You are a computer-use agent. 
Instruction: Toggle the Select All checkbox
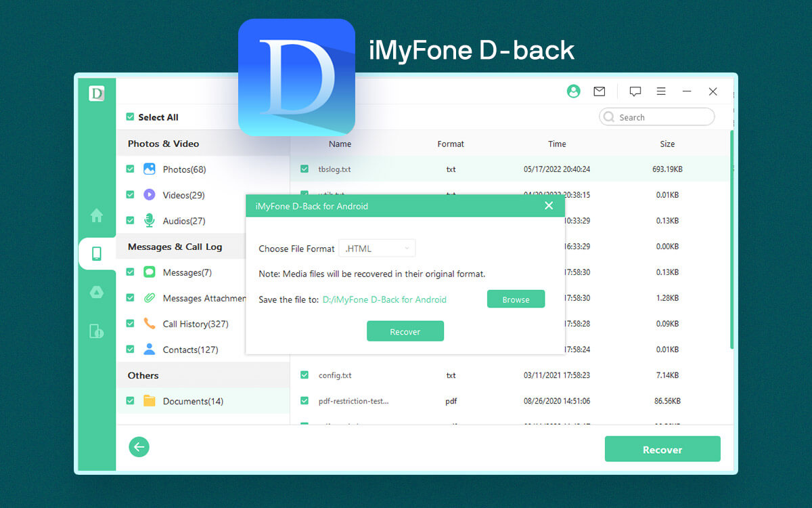(x=130, y=117)
